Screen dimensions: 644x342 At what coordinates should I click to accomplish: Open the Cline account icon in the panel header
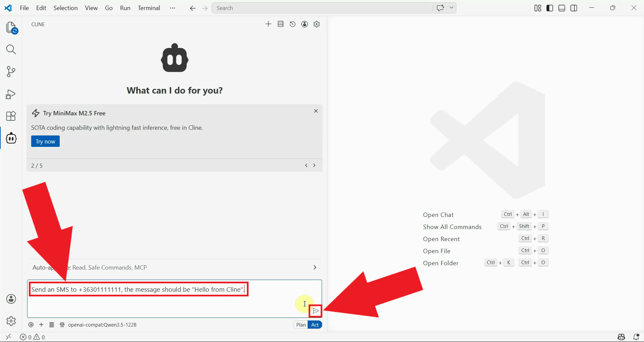[305, 24]
